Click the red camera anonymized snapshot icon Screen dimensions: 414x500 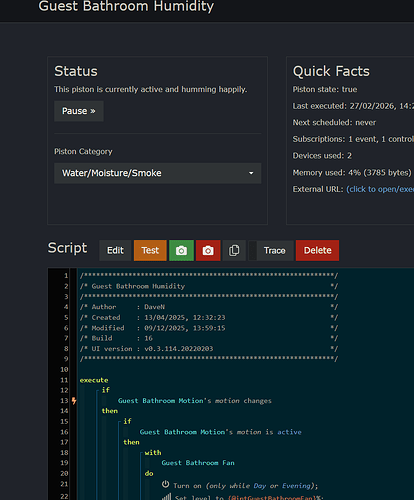tap(208, 250)
